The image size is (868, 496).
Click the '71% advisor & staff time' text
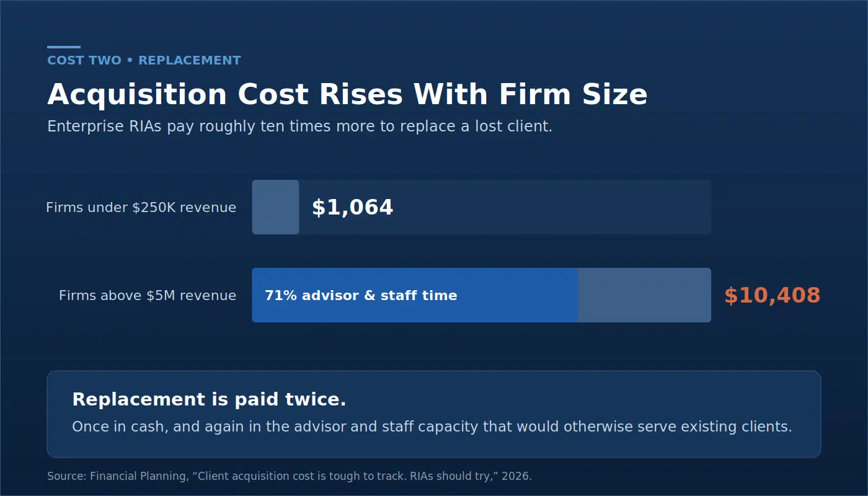click(x=361, y=295)
